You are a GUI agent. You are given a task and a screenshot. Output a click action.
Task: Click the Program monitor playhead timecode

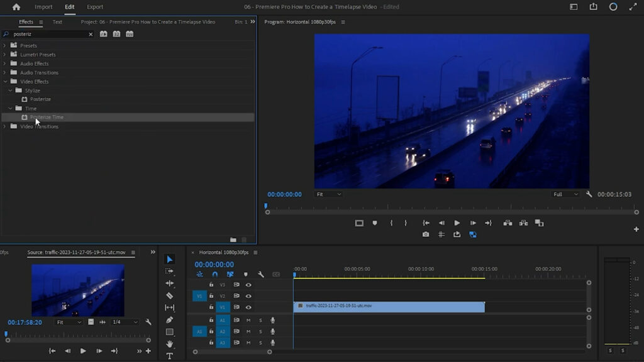point(284,195)
